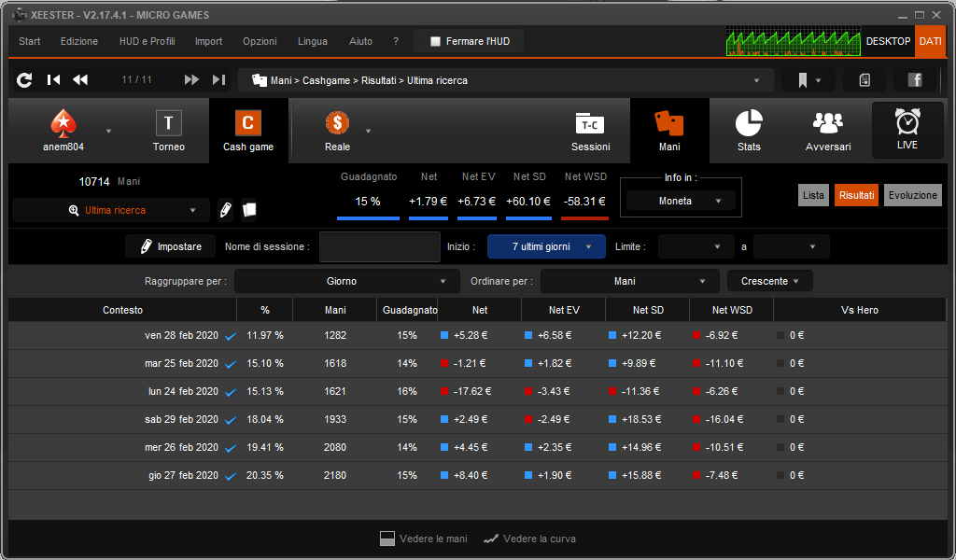Toggle checkmark for ven 28 feb 2020

tap(231, 336)
